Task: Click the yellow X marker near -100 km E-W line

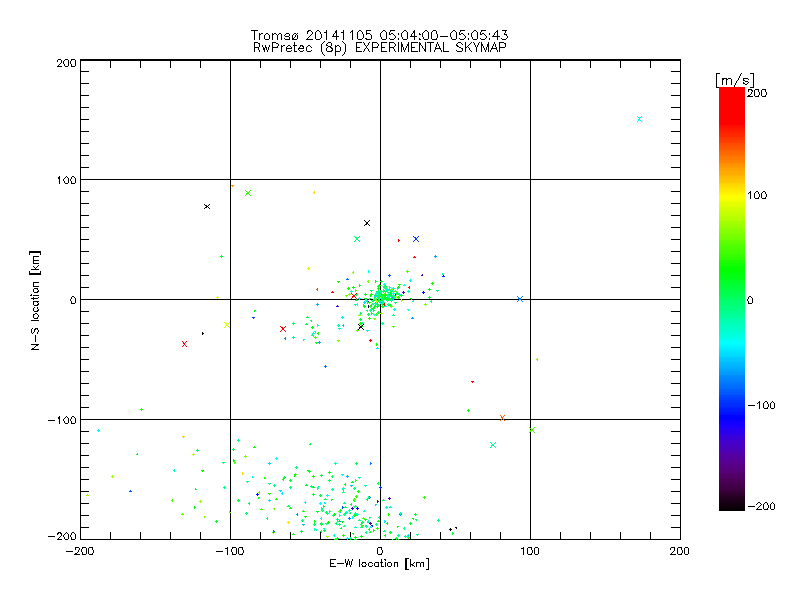Action: pyautogui.click(x=227, y=324)
